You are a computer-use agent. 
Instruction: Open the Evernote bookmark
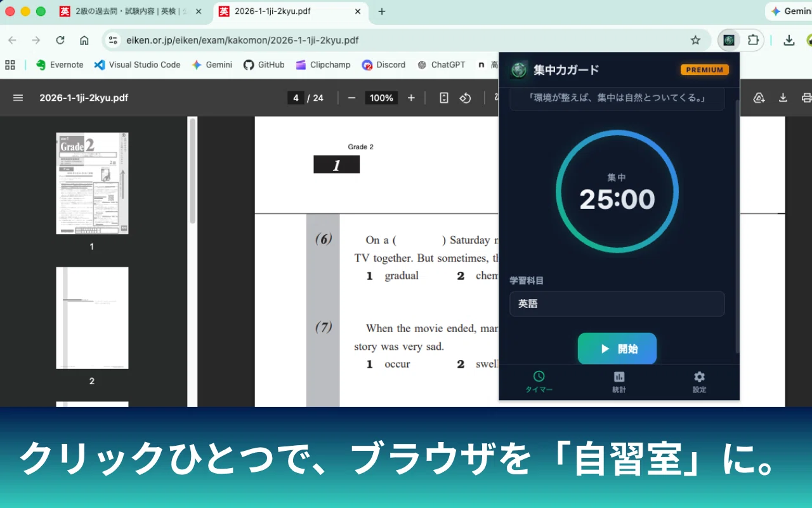[x=60, y=65]
